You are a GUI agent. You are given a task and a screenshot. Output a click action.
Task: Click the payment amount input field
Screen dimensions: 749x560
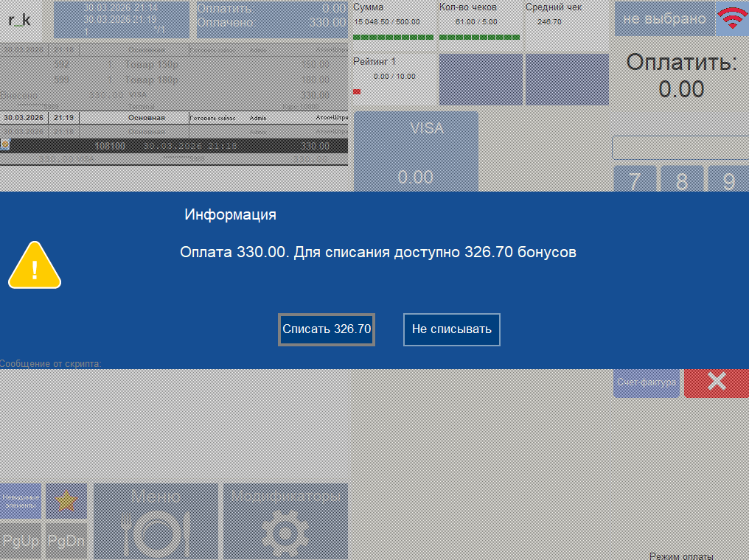point(680,147)
